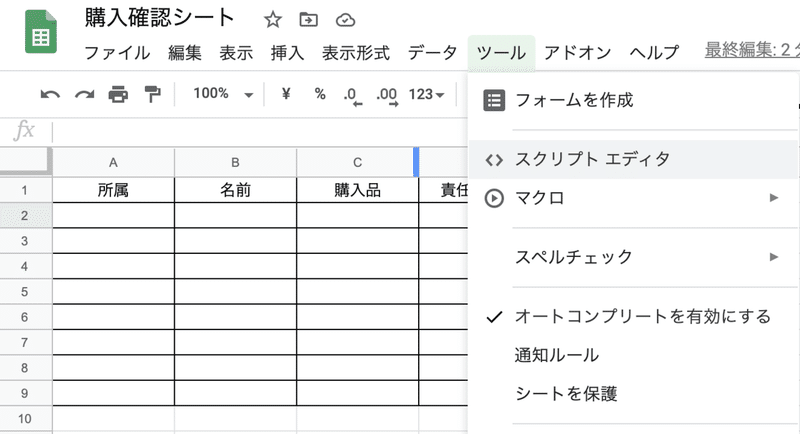Star the 購入確認シート document

[272, 20]
